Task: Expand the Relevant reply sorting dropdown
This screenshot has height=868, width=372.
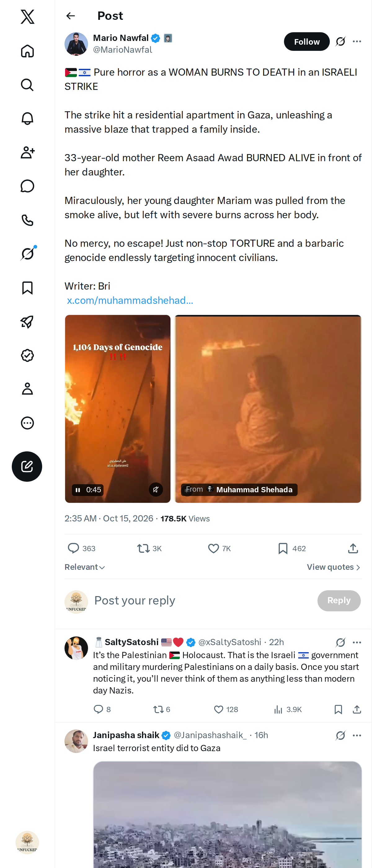Action: [x=85, y=567]
